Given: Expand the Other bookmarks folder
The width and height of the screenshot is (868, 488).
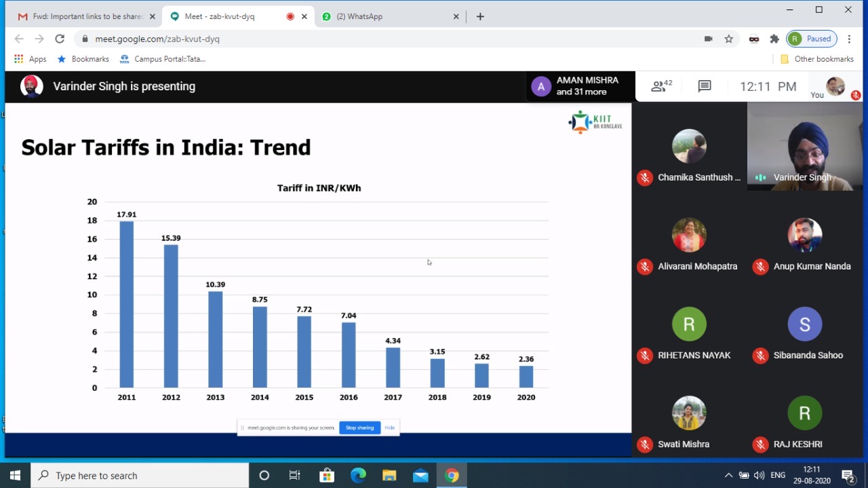Looking at the screenshot, I should [x=816, y=59].
